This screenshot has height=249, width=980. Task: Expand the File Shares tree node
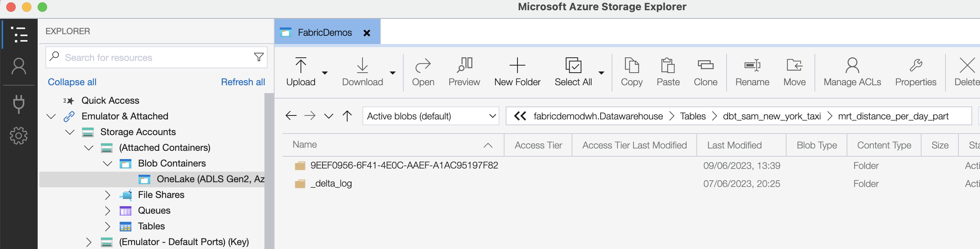click(x=107, y=195)
